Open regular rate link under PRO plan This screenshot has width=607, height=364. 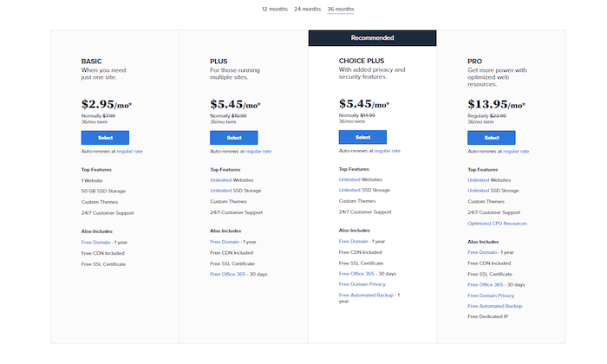[516, 151]
